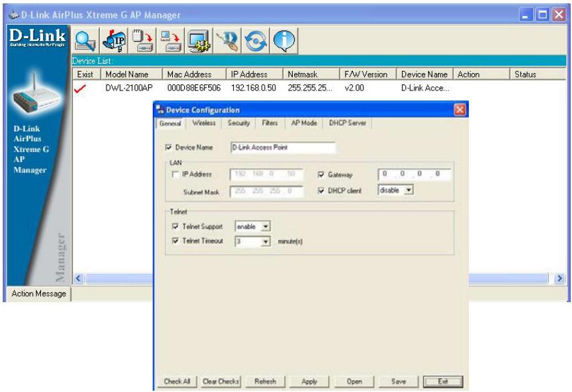Click the Discover devices magnifier toolbar icon
572x392 pixels.
85,40
